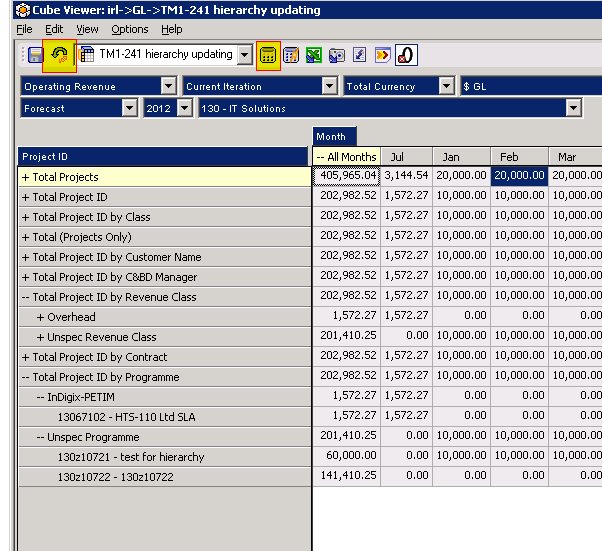The height and width of the screenshot is (551, 602).
Task: Click the Slice to Excel icon
Action: [314, 55]
